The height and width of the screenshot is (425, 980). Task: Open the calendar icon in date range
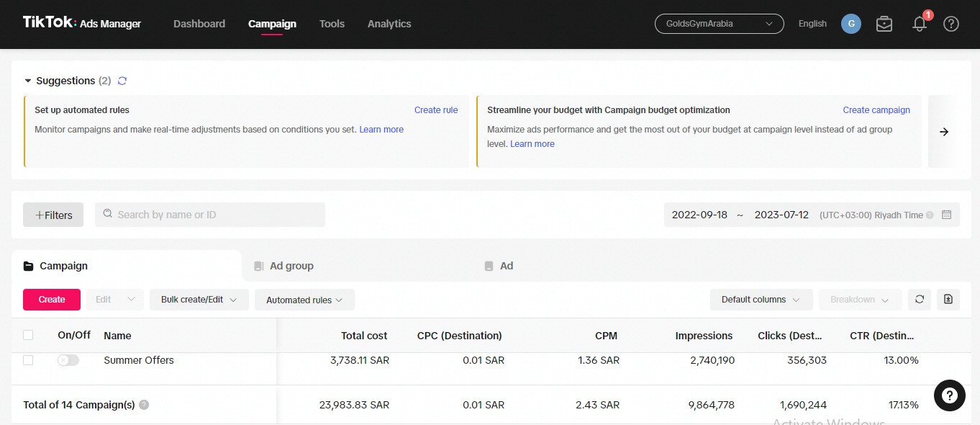pyautogui.click(x=947, y=215)
